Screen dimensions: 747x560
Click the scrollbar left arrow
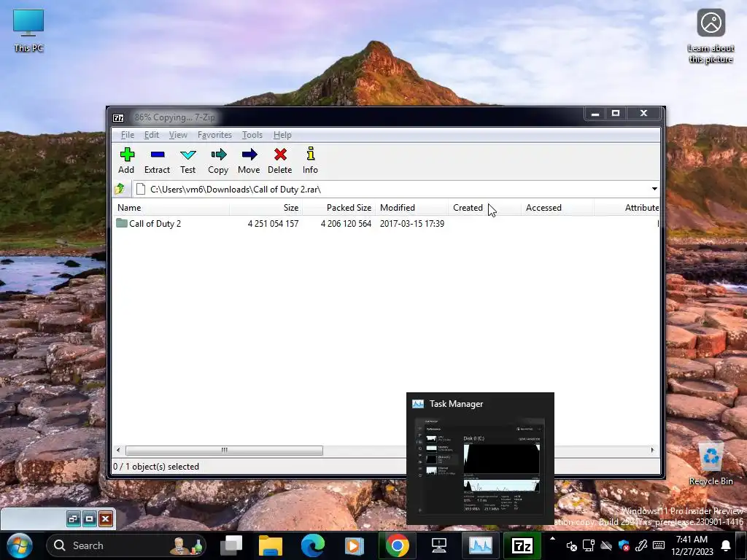(119, 450)
